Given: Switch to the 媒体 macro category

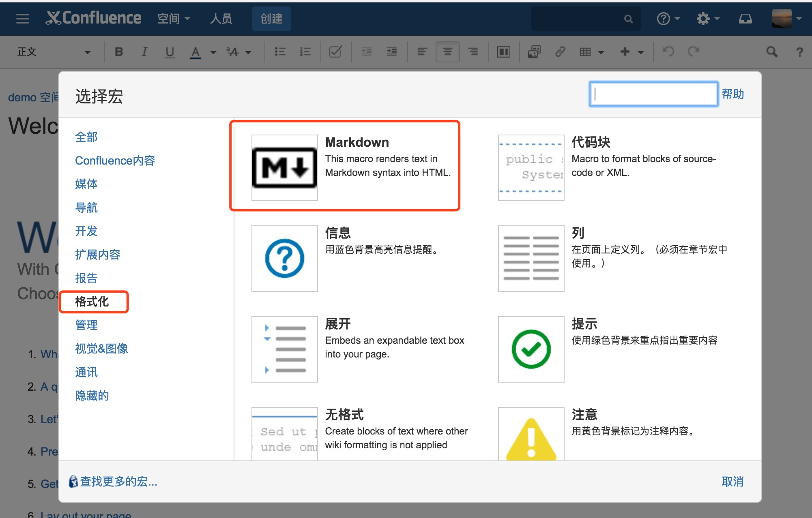Looking at the screenshot, I should (86, 184).
